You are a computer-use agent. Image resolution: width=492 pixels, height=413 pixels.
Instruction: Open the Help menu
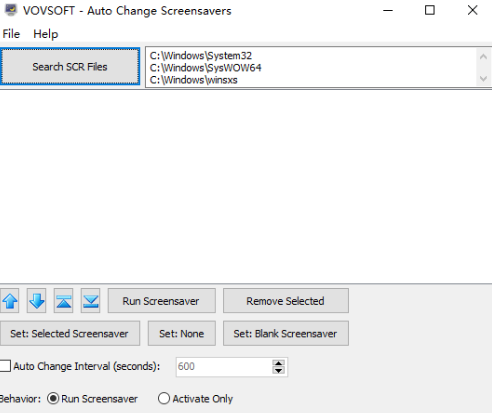click(x=46, y=34)
